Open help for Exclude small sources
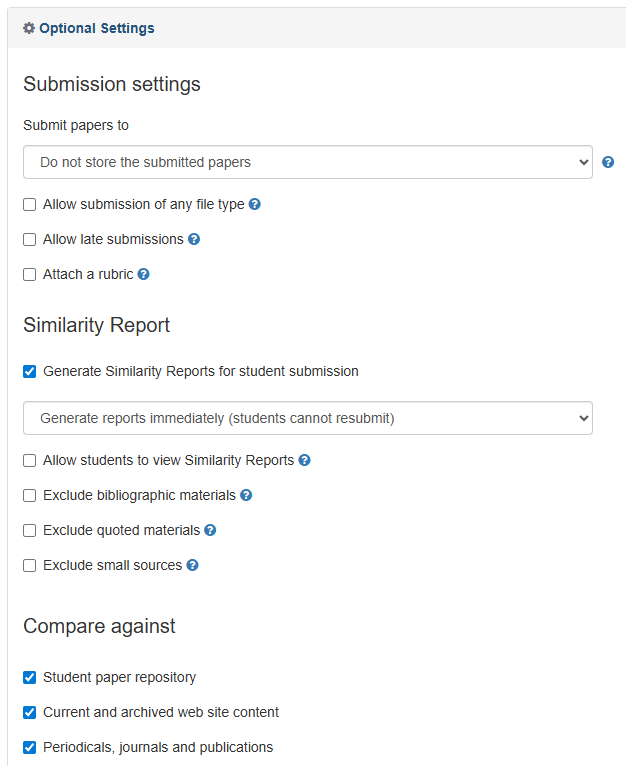Screen dimensions: 626x766 coord(192,565)
